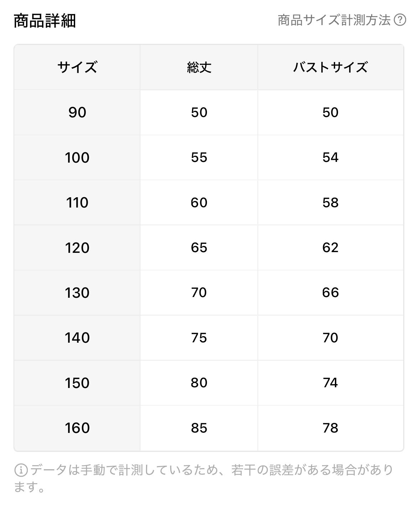
Task: Open the 商品サイズ計測方法 link
Action: pos(334,20)
